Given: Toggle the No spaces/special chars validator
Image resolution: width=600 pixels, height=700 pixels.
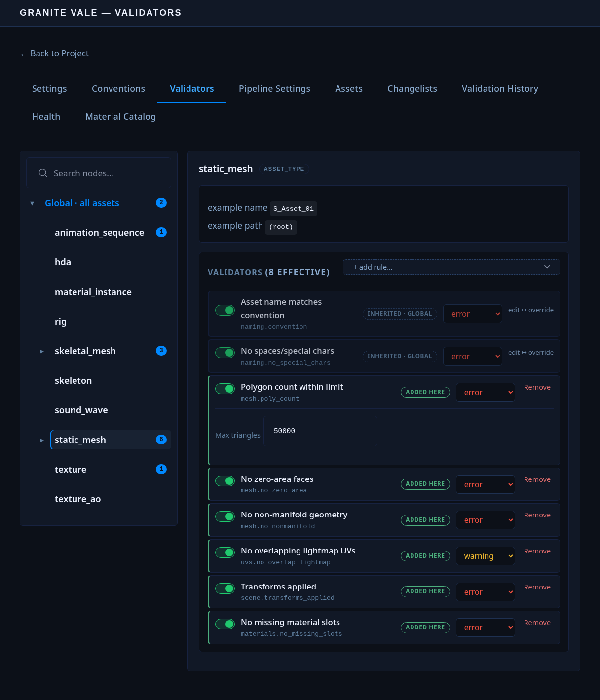Looking at the screenshot, I should click(225, 353).
